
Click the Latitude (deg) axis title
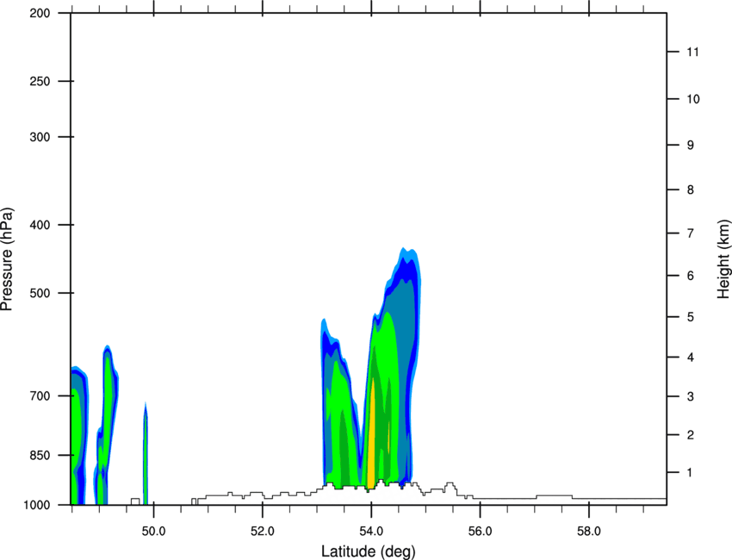point(368,551)
